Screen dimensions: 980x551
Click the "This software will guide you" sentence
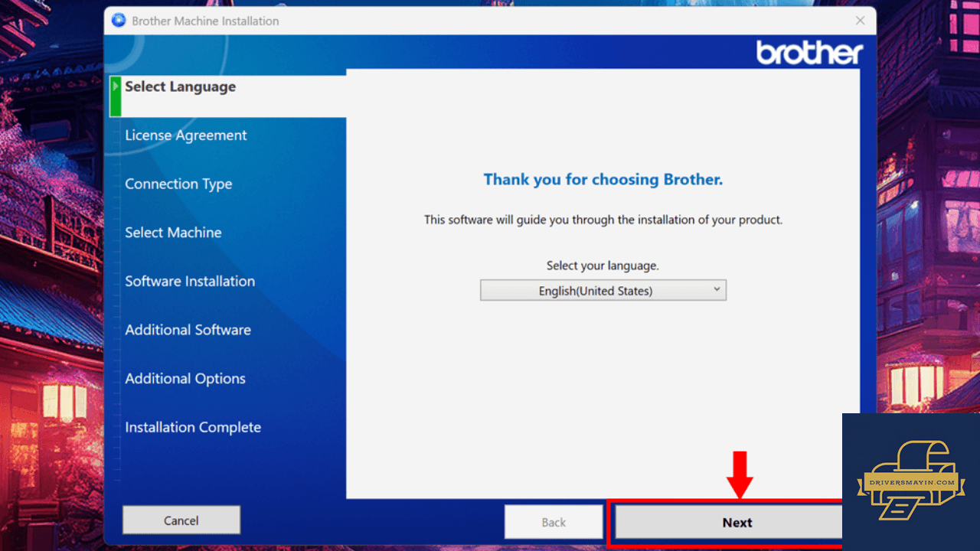click(603, 220)
